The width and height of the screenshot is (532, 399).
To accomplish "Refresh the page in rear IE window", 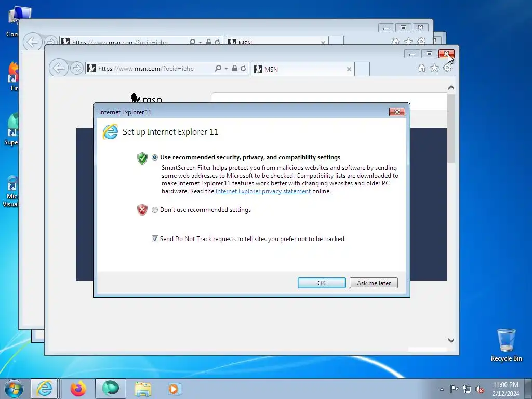I will coord(217,42).
